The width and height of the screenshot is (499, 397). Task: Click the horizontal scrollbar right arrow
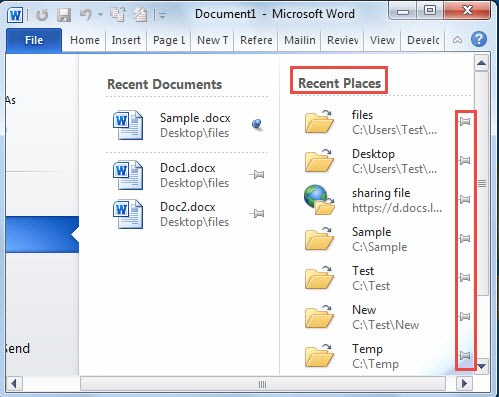(464, 384)
